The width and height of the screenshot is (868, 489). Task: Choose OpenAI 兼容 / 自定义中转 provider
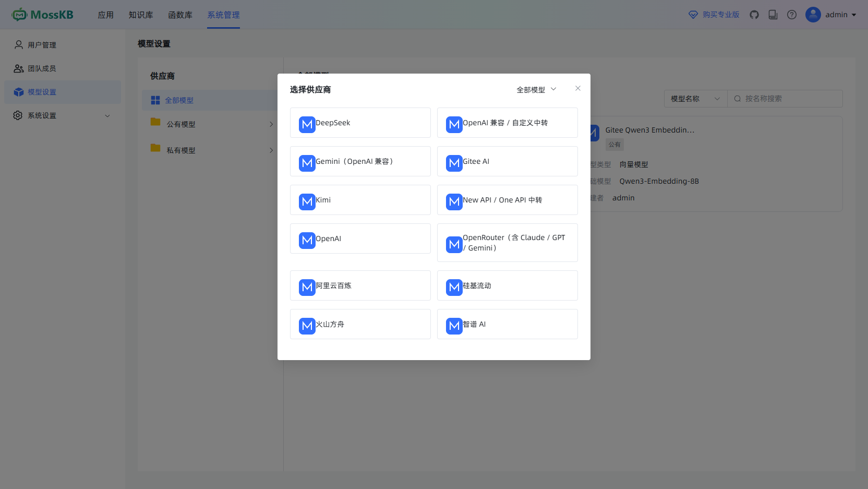point(508,123)
